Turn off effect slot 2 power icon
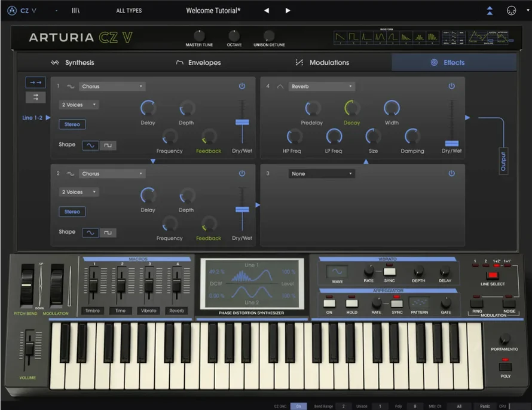This screenshot has height=410, width=532. [242, 173]
